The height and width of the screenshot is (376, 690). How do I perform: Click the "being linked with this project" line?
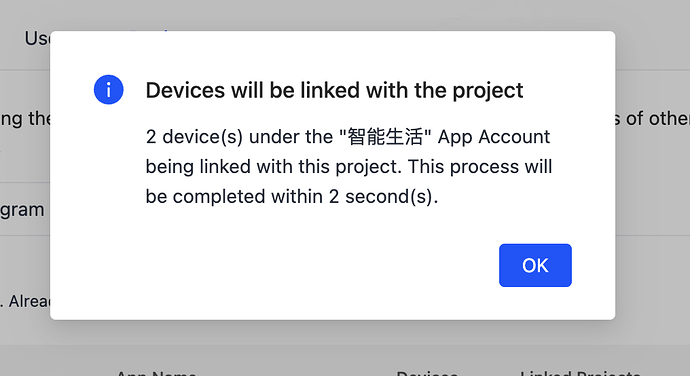click(273, 167)
